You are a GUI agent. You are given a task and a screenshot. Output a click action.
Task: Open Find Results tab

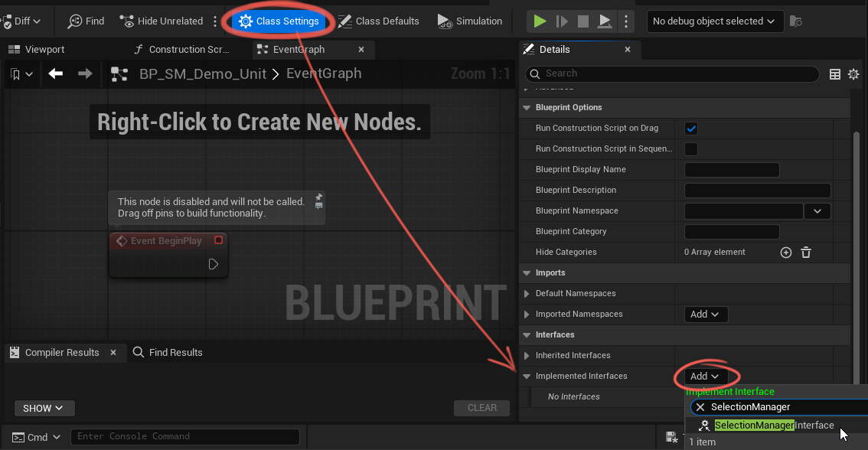coord(168,353)
